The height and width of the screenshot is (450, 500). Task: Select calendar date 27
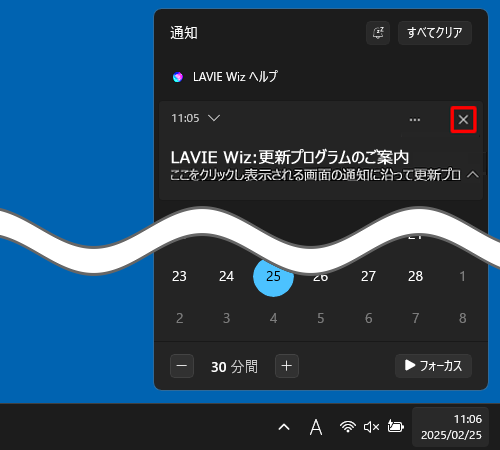coord(368,276)
